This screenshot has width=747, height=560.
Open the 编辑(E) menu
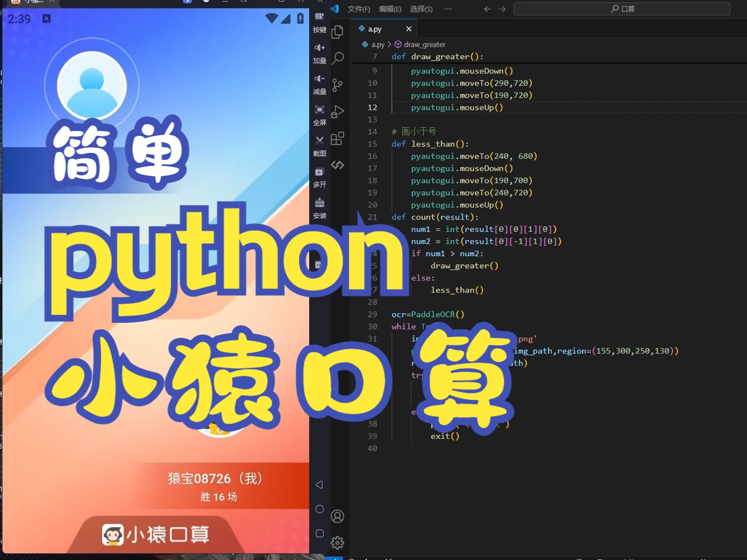point(390,9)
